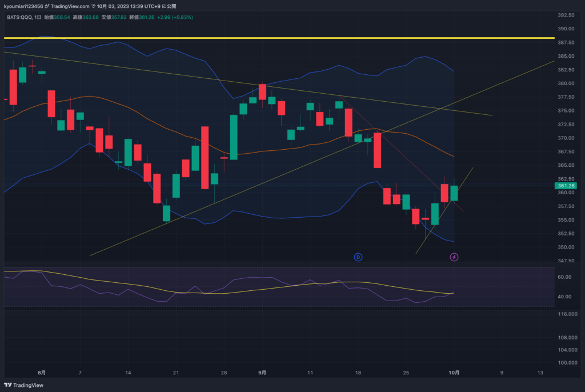585x392 pixels.
Task: Click the 365.00 price axis label
Action: click(566, 165)
